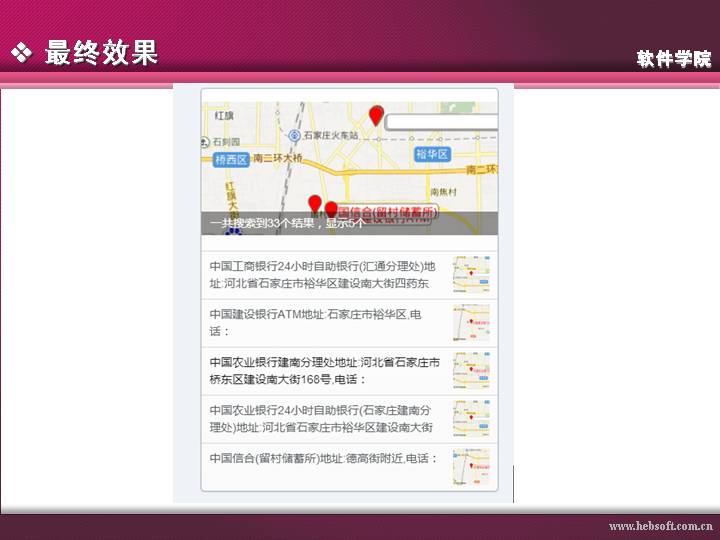Screen dimensions: 720x540
Task: Open the thumbnail beside 中国农业银行建南分理处
Action: [x=471, y=370]
